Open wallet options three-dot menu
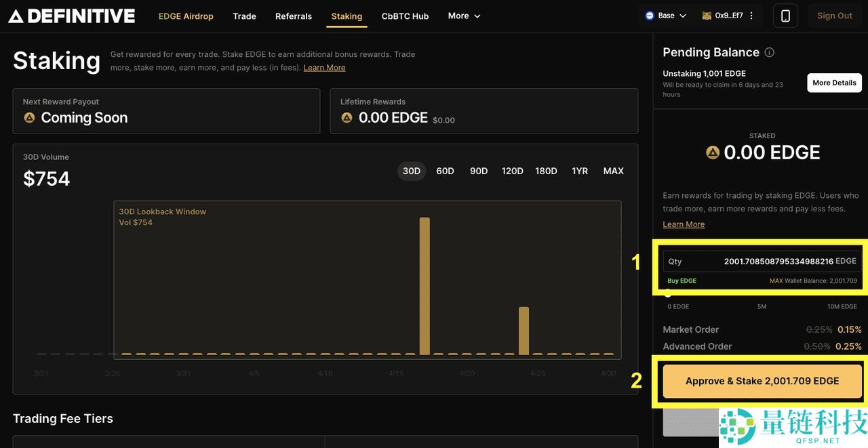Image resolution: width=868 pixels, height=448 pixels. [751, 16]
